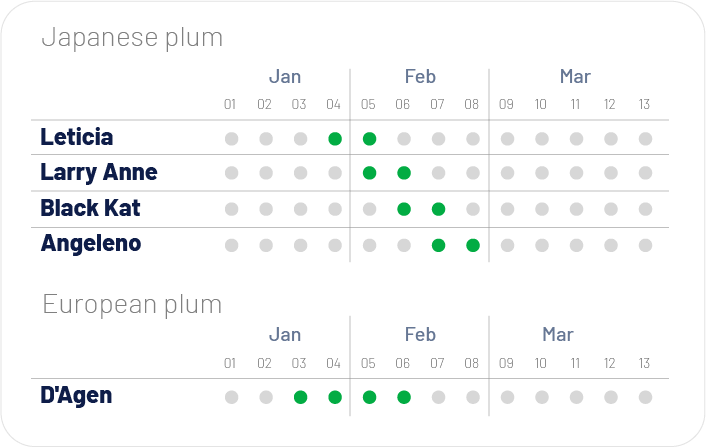Select the D'Agen variety label
This screenshot has height=448, width=706.
point(76,395)
